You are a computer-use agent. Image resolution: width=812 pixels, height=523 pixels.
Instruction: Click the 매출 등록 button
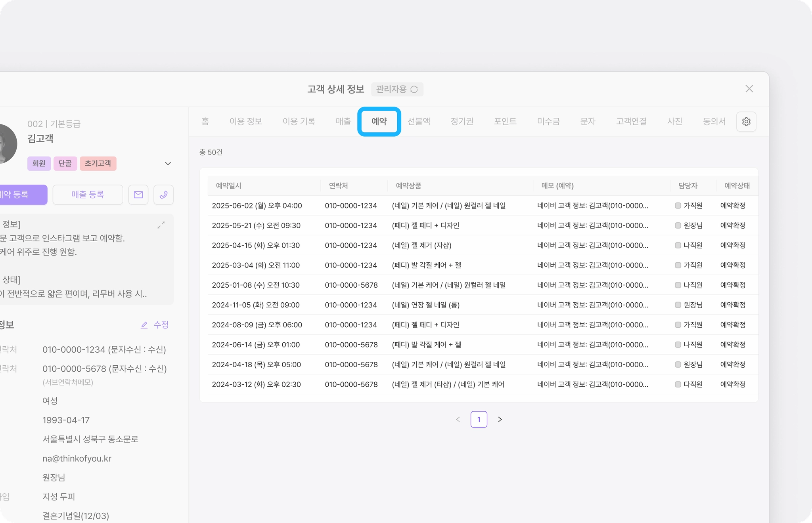(88, 195)
